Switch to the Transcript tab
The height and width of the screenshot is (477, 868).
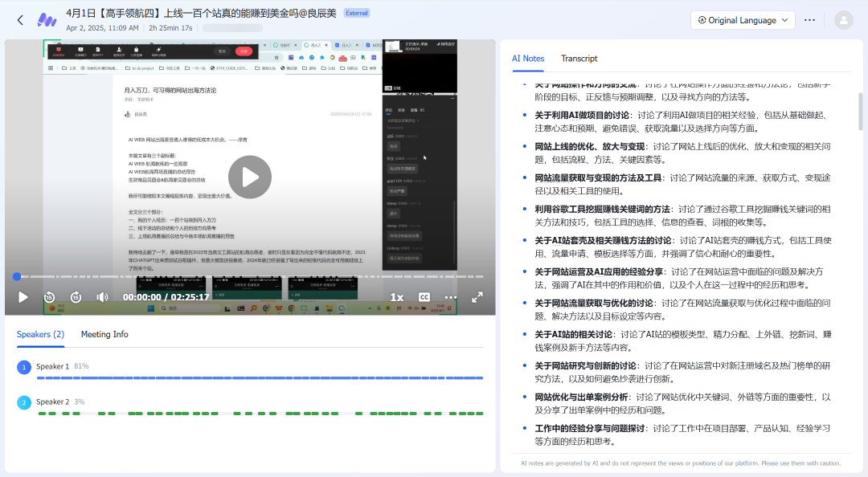579,58
